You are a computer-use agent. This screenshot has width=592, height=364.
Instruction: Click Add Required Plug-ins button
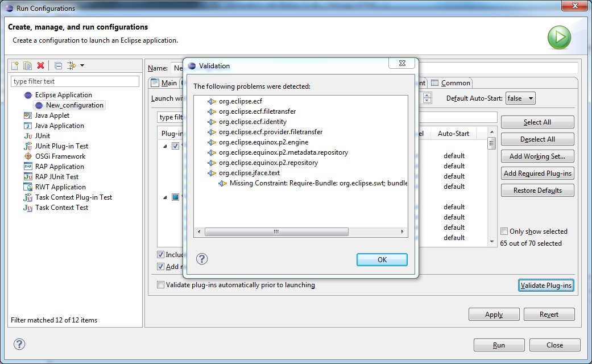tap(537, 173)
